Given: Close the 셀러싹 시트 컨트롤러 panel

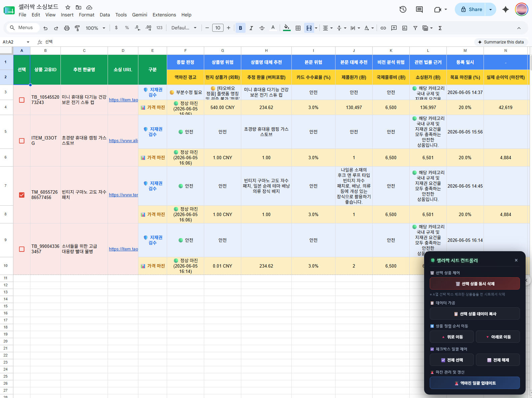Looking at the screenshot, I should [x=516, y=260].
